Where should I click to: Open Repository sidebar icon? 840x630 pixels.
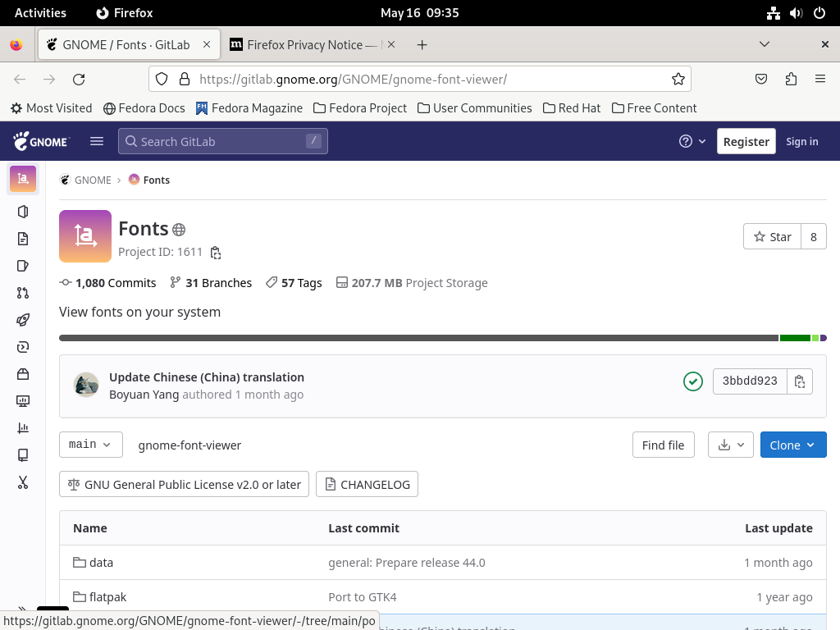(x=22, y=239)
